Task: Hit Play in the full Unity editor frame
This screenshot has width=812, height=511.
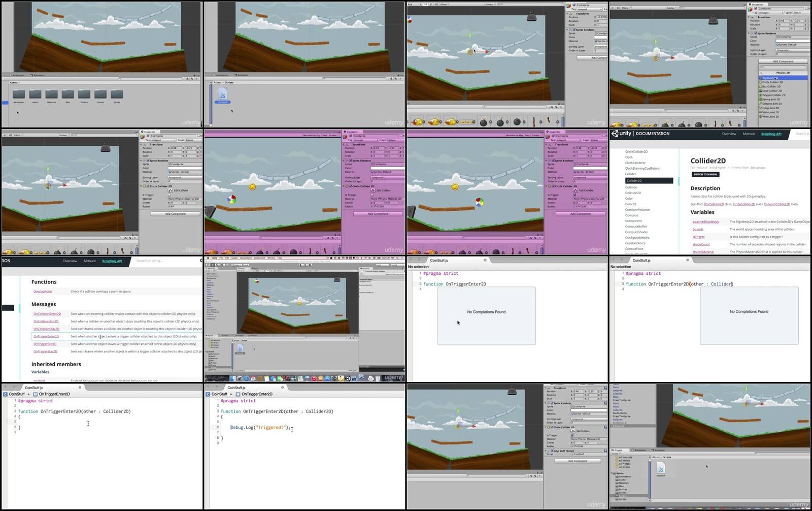Action: (x=300, y=265)
